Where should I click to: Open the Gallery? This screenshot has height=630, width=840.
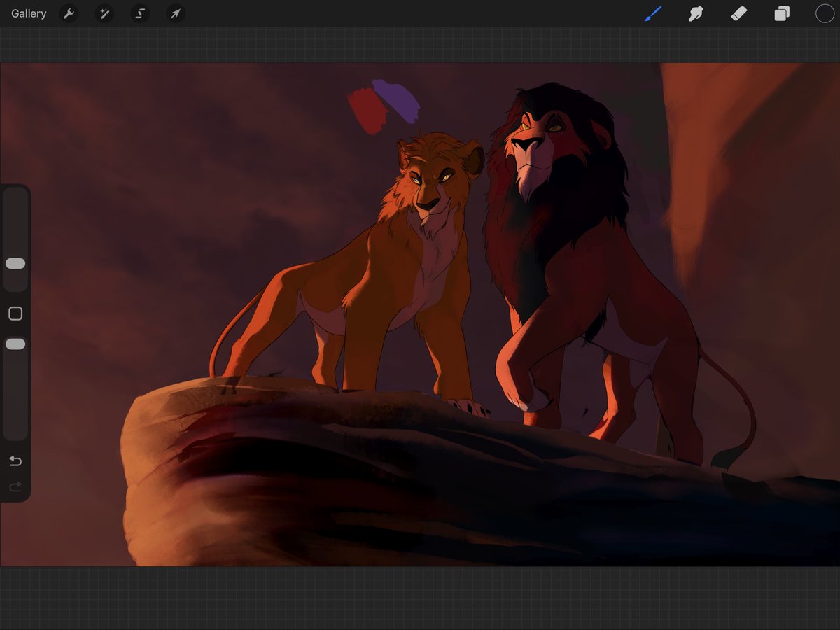tap(29, 13)
